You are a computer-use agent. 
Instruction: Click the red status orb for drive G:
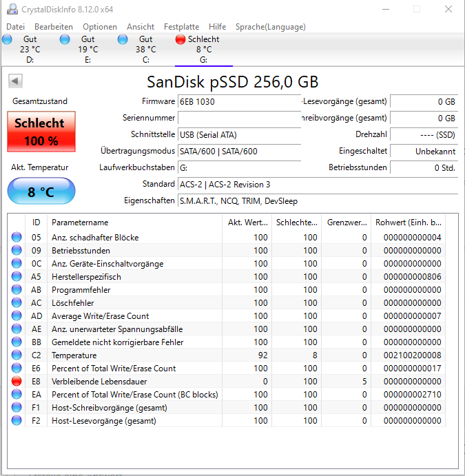(x=180, y=39)
